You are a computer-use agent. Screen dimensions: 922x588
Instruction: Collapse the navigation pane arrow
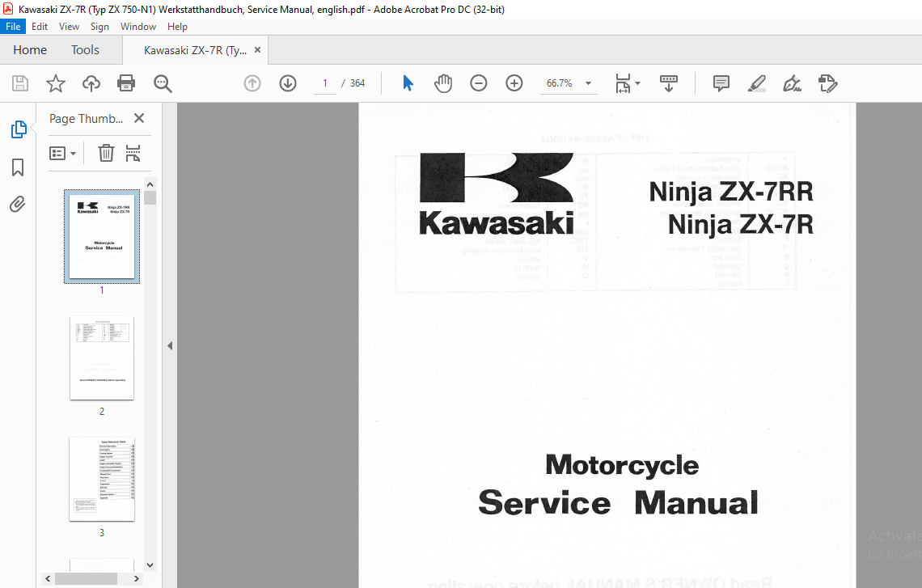tap(169, 345)
